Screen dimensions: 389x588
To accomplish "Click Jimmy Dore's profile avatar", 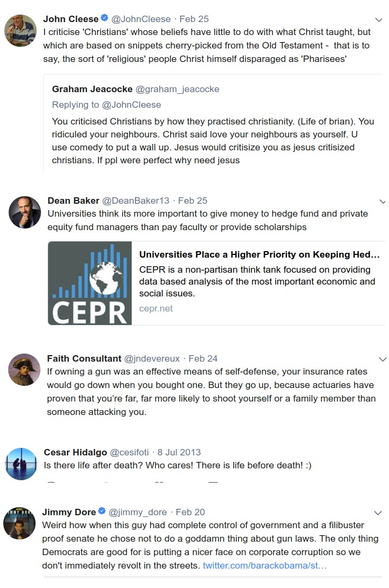I will pos(19,523).
